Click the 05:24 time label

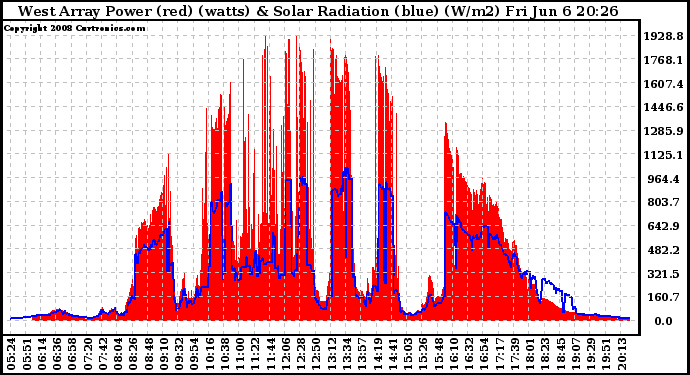[11, 354]
